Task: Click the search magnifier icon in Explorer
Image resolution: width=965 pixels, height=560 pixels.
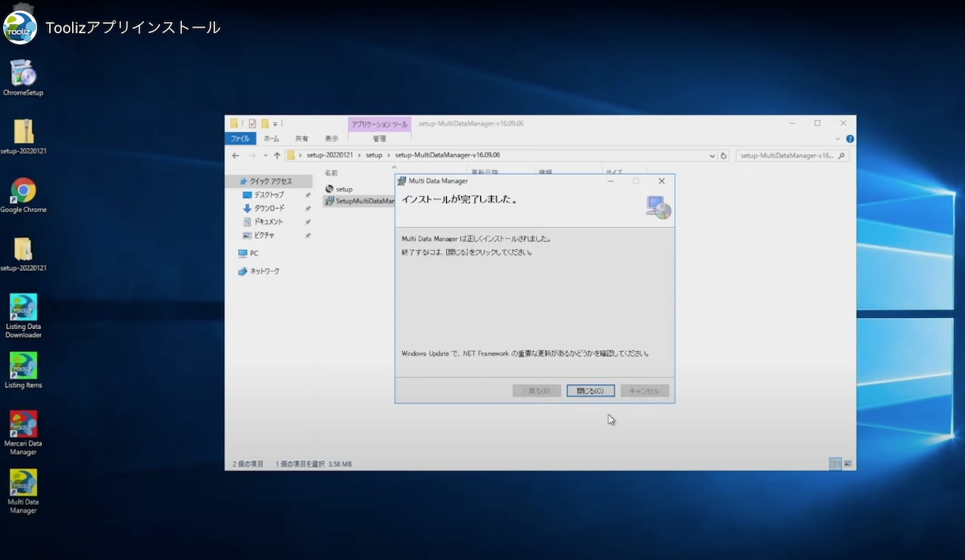Action: click(x=842, y=156)
